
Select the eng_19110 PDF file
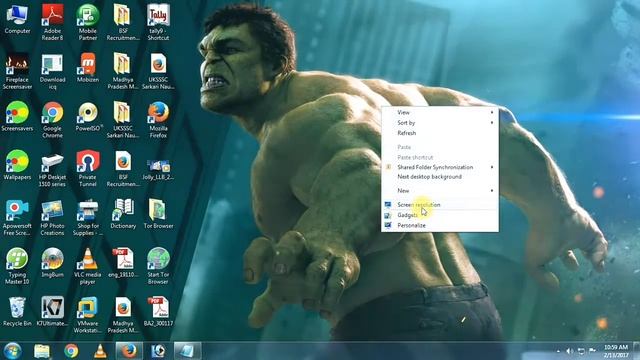pyautogui.click(x=123, y=263)
